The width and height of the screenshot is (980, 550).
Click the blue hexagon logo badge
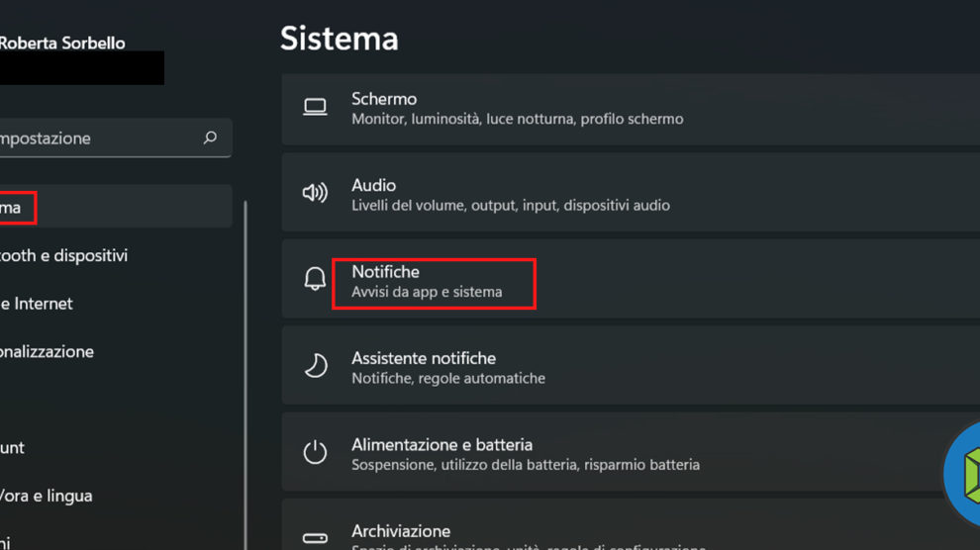pos(962,473)
